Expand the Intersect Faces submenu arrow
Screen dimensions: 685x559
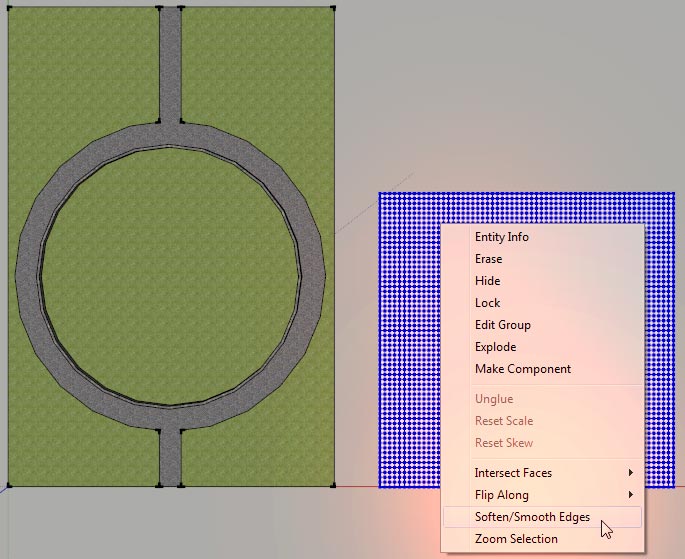pos(630,473)
